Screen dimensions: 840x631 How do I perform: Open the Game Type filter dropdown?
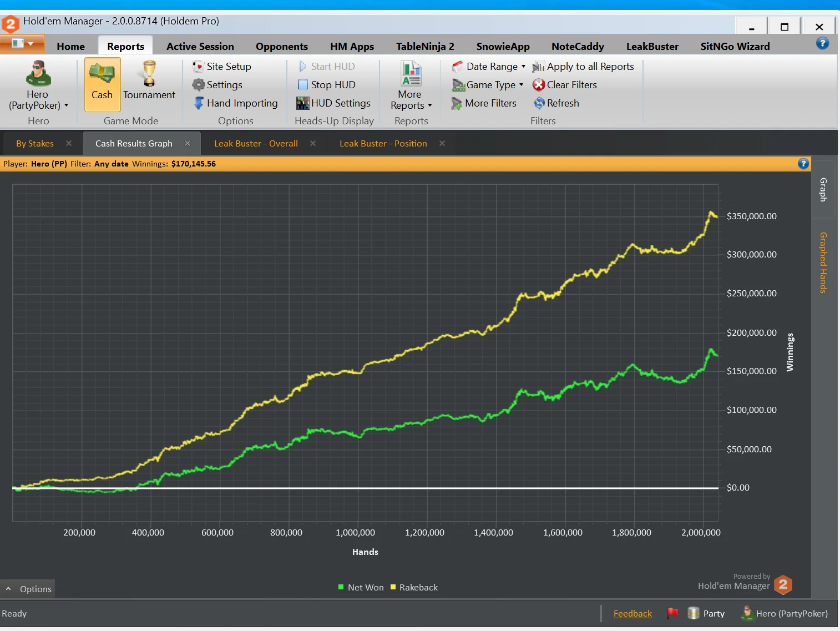click(490, 85)
